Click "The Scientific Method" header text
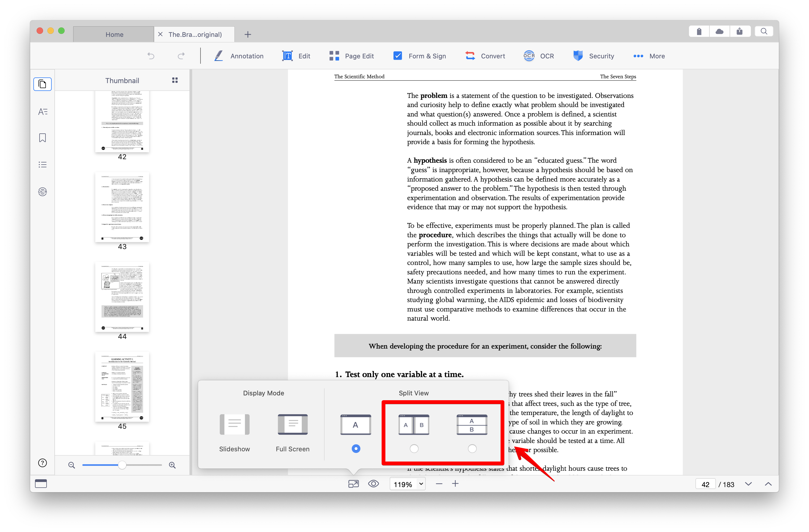 [x=359, y=76]
